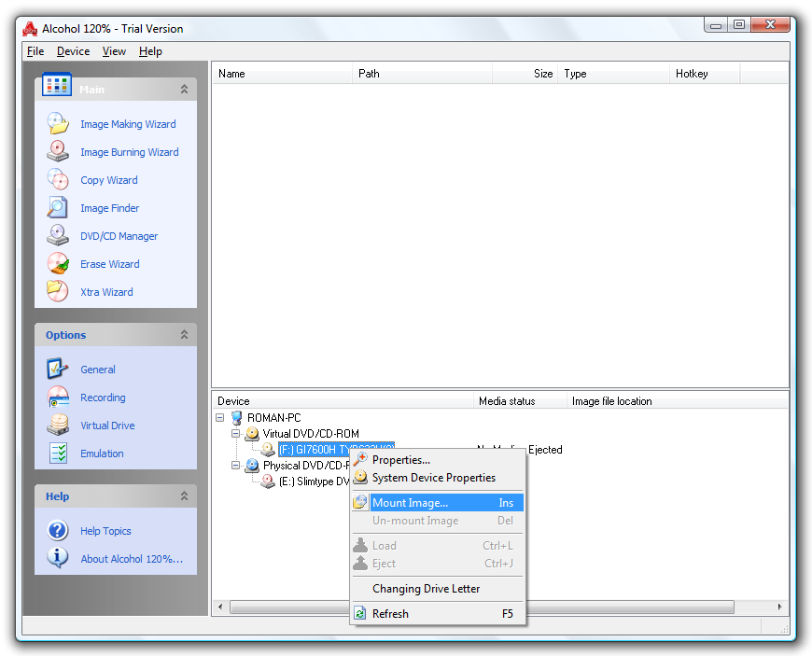
Task: Click the About Alcohol 120% info icon
Action: coord(58,558)
